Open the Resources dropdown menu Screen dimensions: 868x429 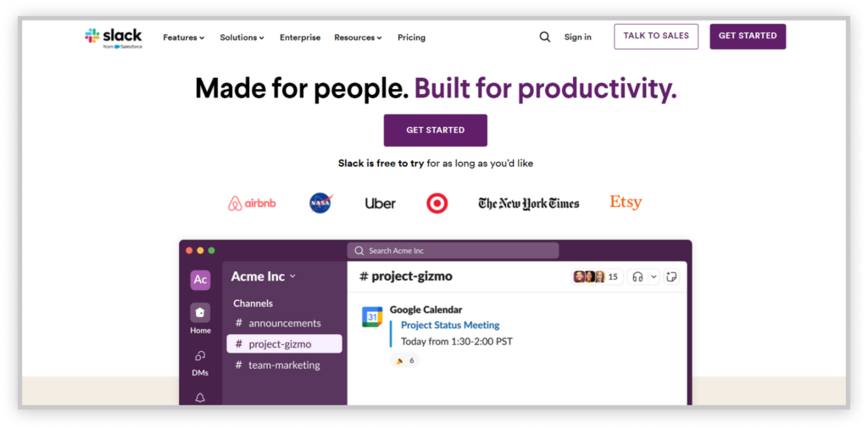coord(359,37)
